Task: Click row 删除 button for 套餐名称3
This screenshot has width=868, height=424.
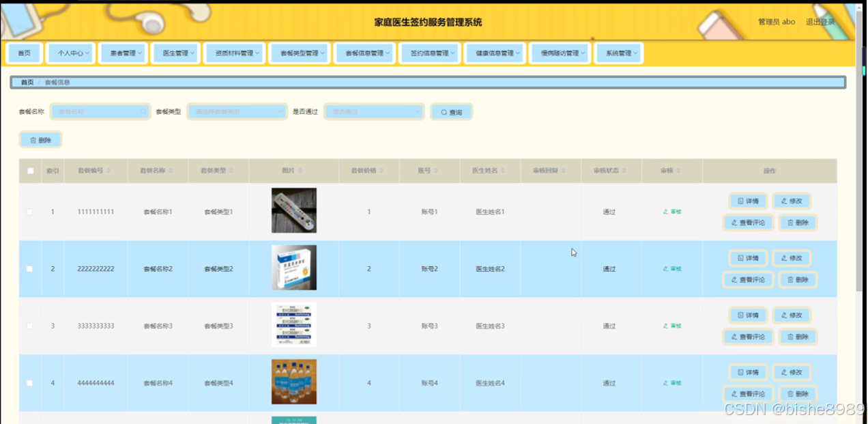Action: 798,337
